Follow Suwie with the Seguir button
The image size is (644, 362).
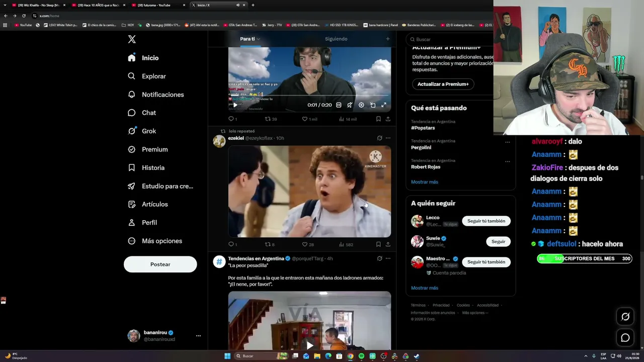pos(498,242)
